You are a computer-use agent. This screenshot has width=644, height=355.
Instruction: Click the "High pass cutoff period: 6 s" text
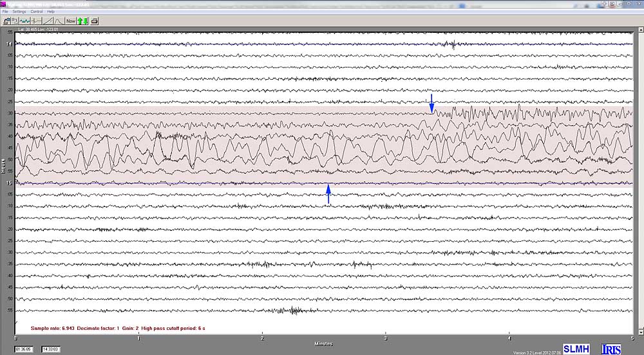coord(173,329)
